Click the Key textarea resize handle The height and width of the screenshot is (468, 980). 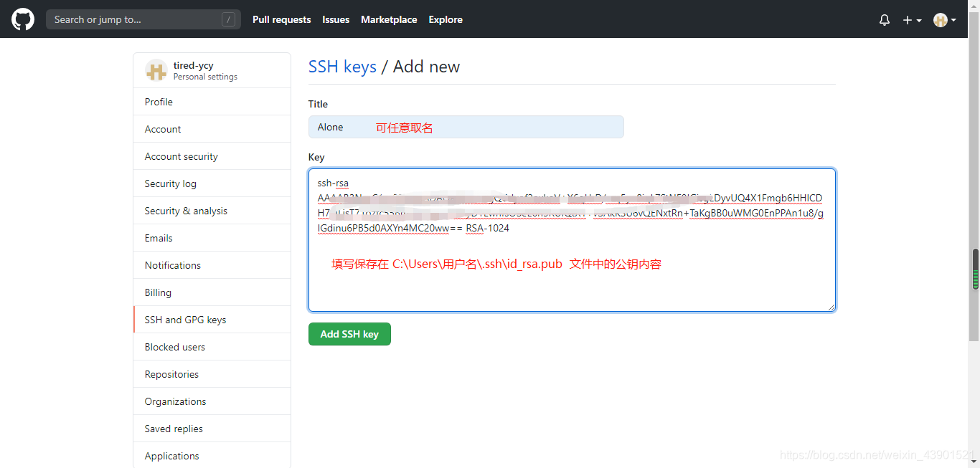831,307
